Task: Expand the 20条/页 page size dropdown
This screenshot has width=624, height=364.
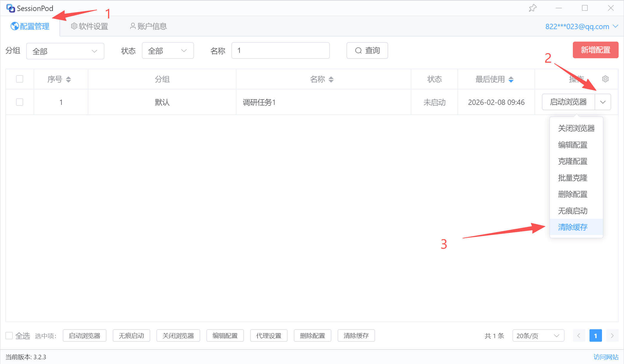Action: pyautogui.click(x=538, y=336)
